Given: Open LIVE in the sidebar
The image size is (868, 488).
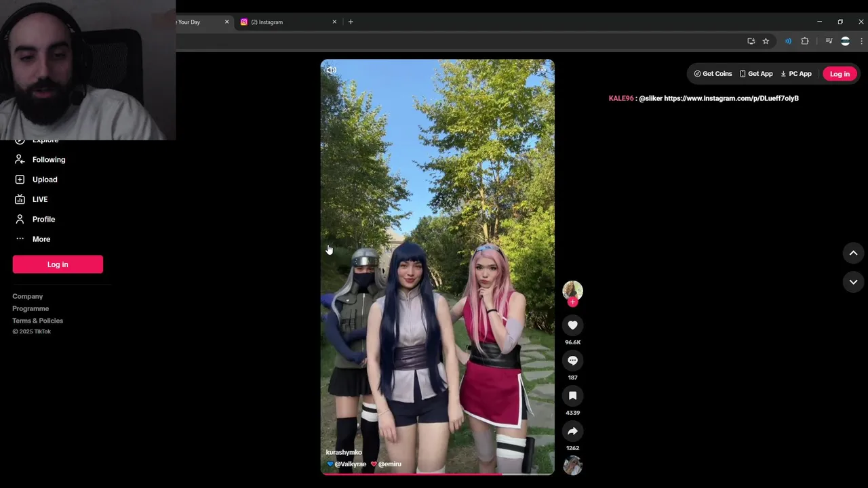Looking at the screenshot, I should (40, 199).
